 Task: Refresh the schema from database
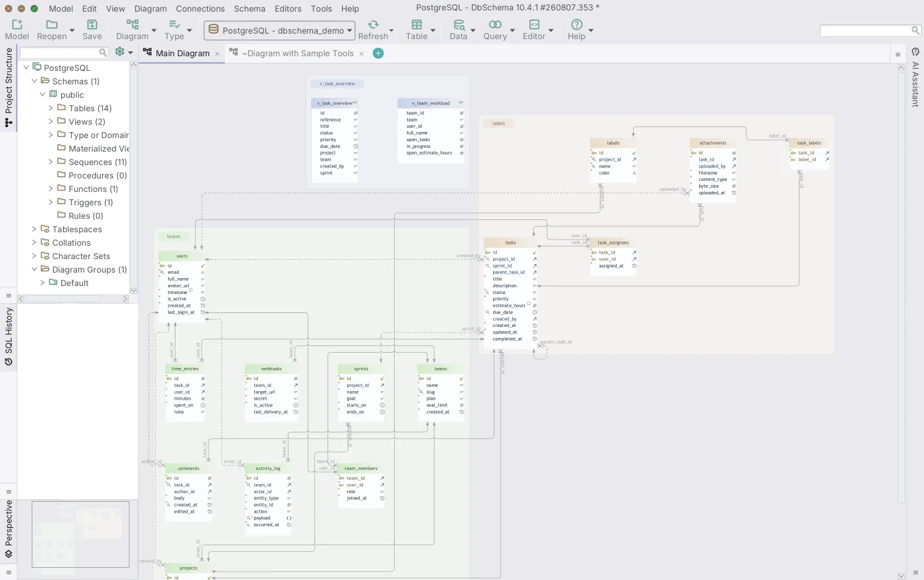tap(373, 24)
